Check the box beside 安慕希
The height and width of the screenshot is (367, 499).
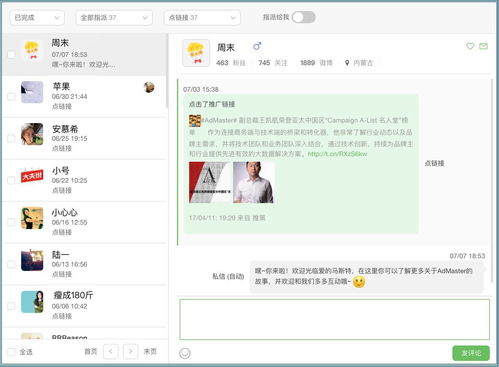11,138
